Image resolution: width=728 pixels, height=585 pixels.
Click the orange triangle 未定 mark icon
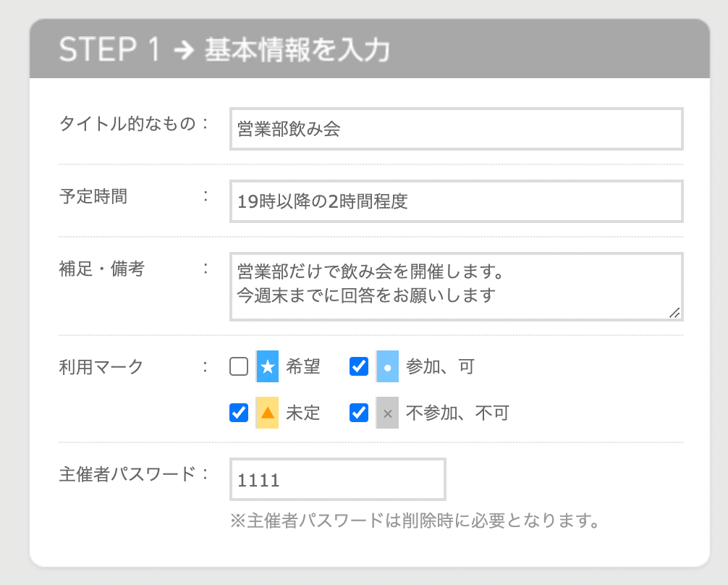coord(268,413)
